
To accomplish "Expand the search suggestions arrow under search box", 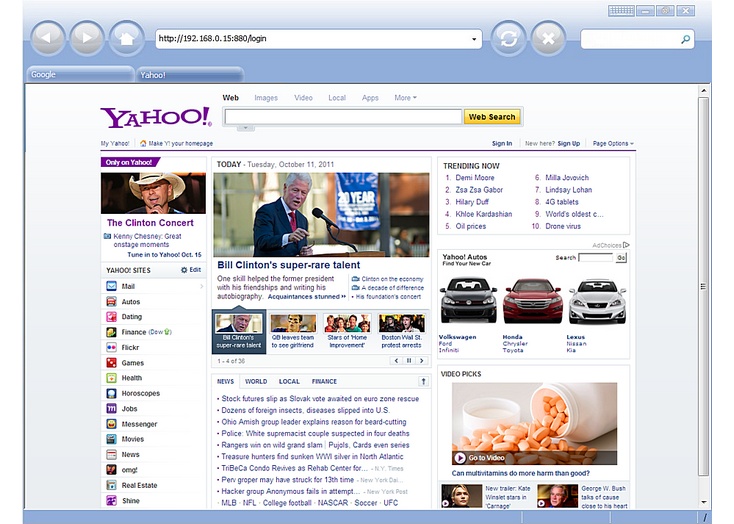I will (245, 127).
